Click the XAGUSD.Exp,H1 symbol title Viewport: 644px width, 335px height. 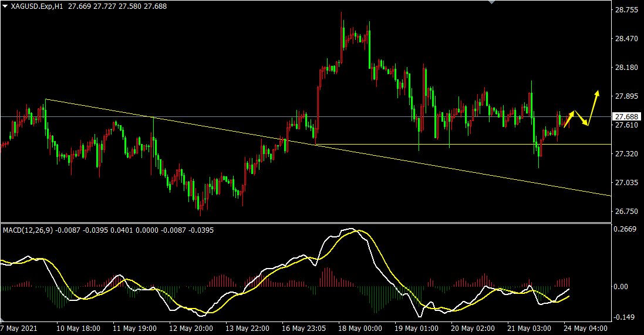tap(37, 5)
